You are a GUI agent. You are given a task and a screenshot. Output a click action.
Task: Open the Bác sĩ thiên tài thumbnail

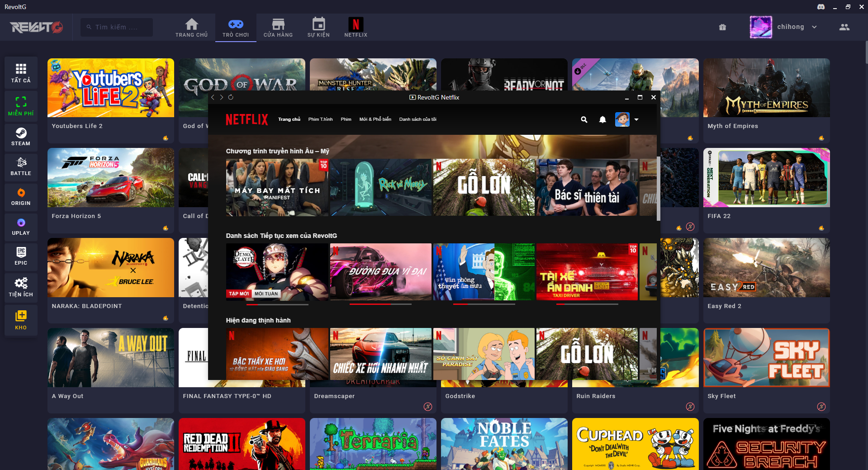pos(587,187)
